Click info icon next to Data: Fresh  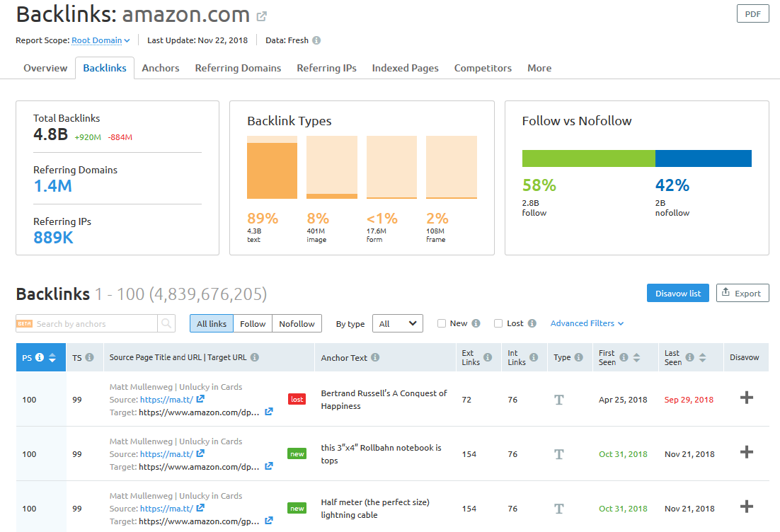point(316,40)
